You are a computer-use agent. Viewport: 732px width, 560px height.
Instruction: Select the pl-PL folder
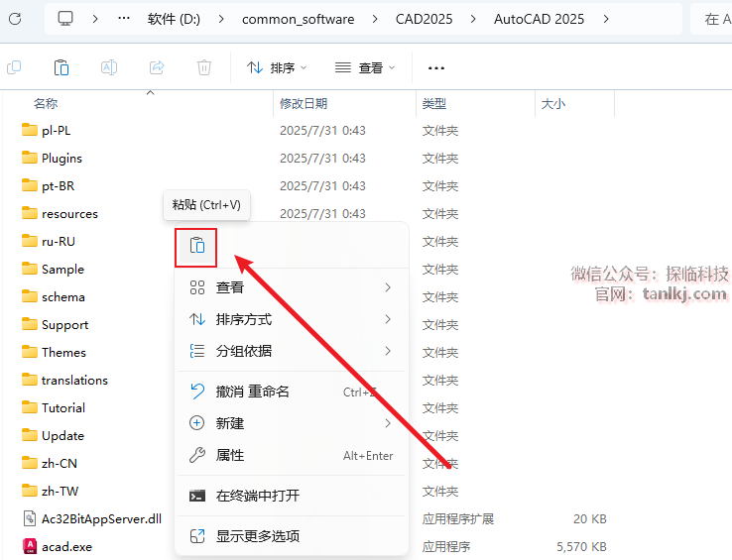[56, 131]
